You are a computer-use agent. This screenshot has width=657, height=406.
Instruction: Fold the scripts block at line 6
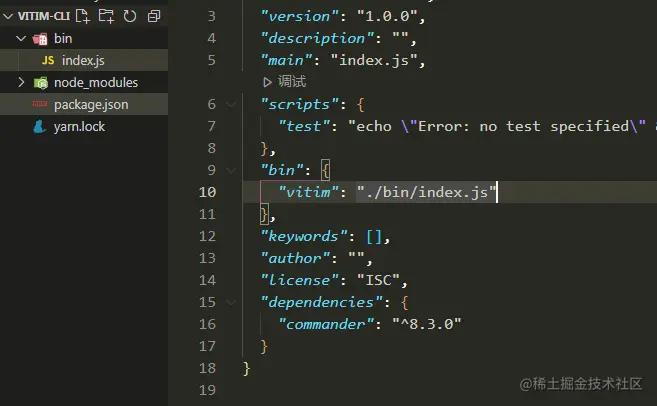[231, 104]
